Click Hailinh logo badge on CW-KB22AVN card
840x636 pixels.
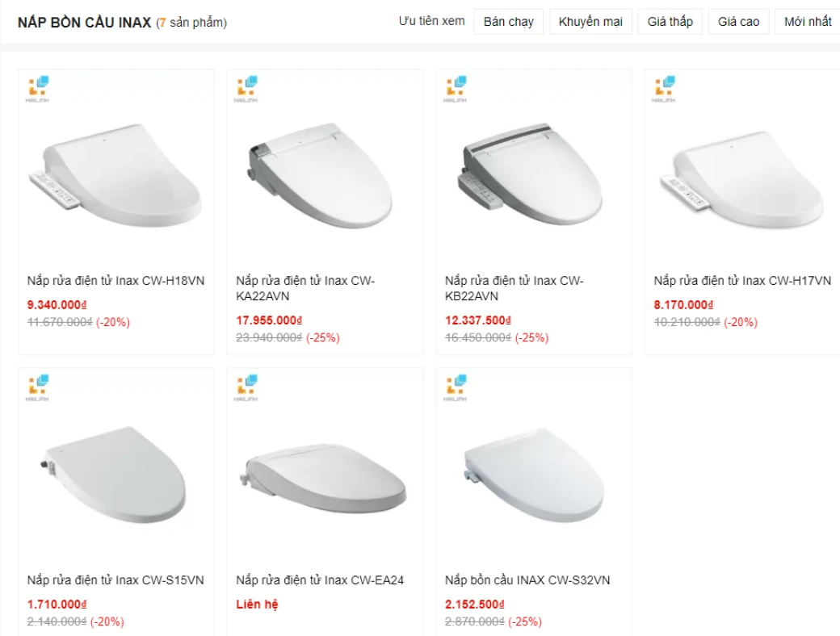click(456, 87)
